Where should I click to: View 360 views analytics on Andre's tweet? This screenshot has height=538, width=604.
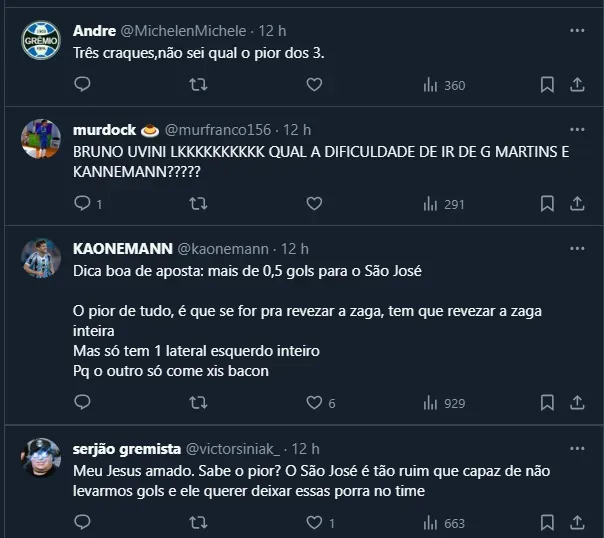pos(444,85)
